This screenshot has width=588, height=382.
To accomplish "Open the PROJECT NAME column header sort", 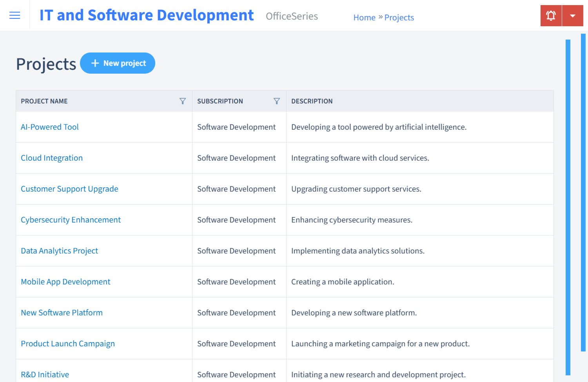I will click(x=44, y=101).
